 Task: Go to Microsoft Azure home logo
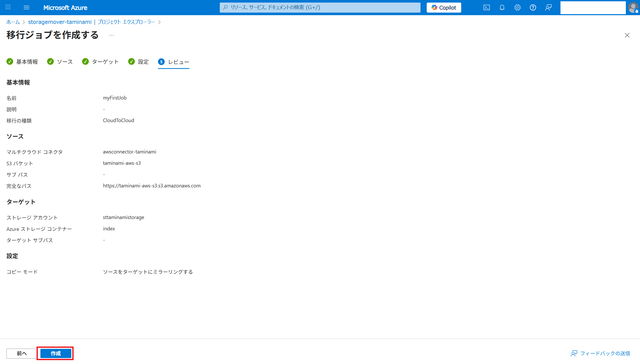click(x=65, y=8)
